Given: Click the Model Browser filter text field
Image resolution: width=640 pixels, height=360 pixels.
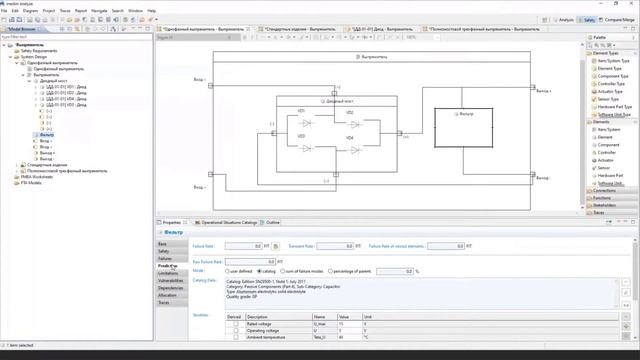Looking at the screenshot, I should click(x=76, y=37).
